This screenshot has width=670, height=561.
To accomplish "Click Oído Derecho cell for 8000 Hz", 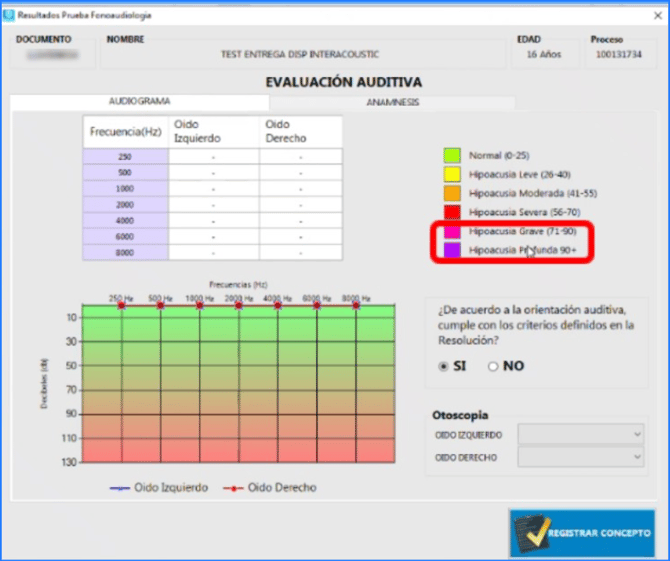I will tap(300, 252).
